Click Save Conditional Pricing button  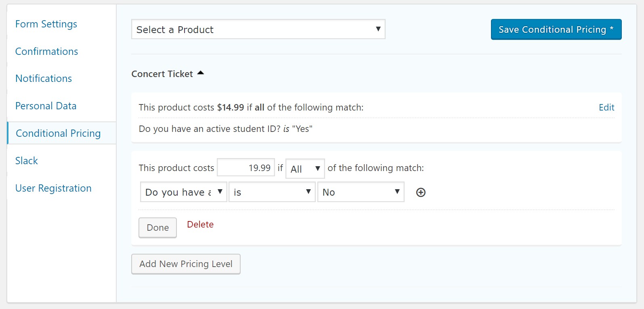click(x=556, y=29)
